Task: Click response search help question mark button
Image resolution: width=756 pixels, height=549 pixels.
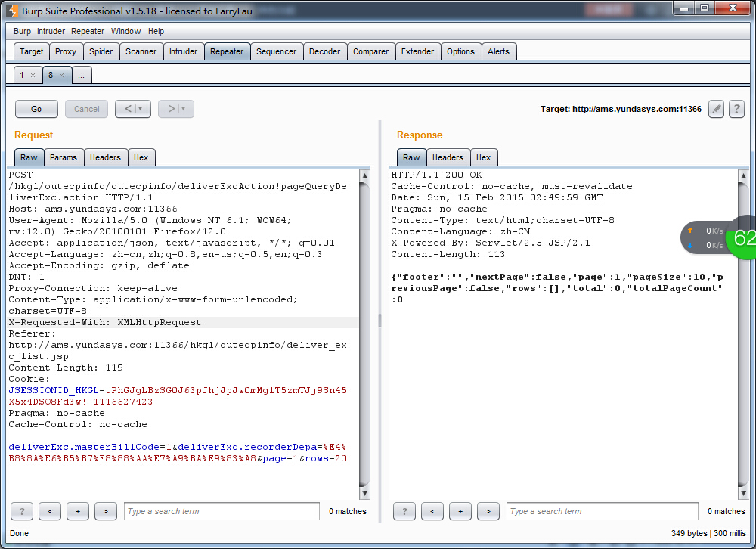Action: pyautogui.click(x=404, y=511)
